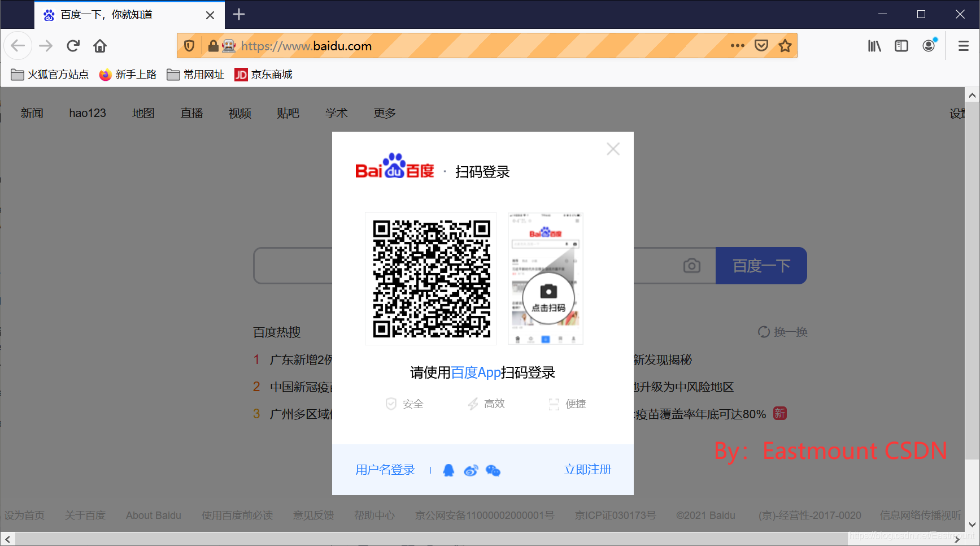This screenshot has width=980, height=546.
Task: Click vertical scrollbar up arrow
Action: tap(972, 95)
